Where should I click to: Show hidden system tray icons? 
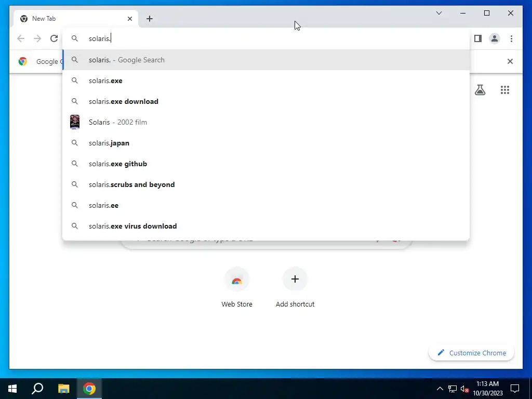click(x=440, y=389)
